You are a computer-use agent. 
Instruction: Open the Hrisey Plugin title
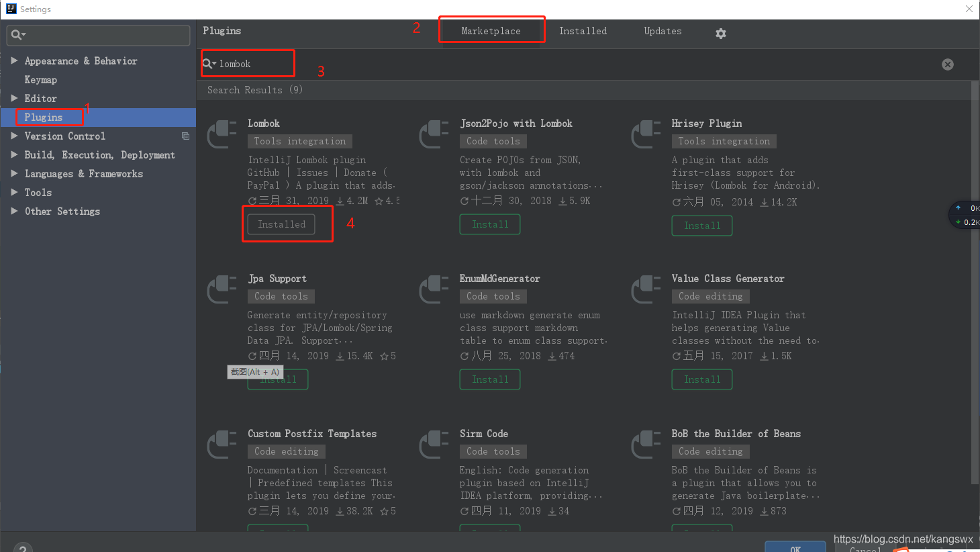(x=707, y=124)
